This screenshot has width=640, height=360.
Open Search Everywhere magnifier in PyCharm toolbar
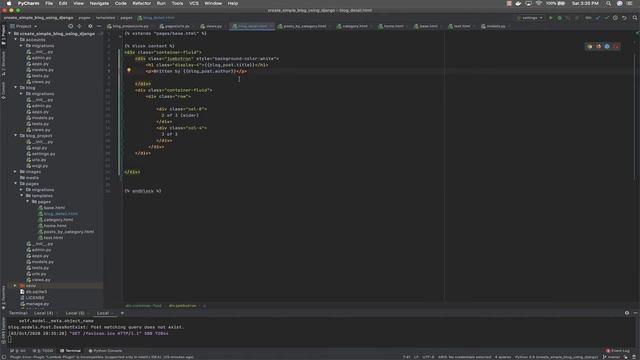pos(635,18)
